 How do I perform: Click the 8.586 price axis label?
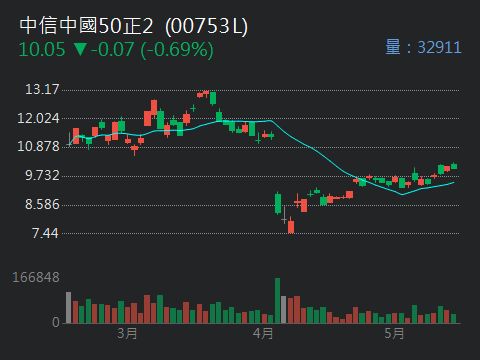point(42,204)
